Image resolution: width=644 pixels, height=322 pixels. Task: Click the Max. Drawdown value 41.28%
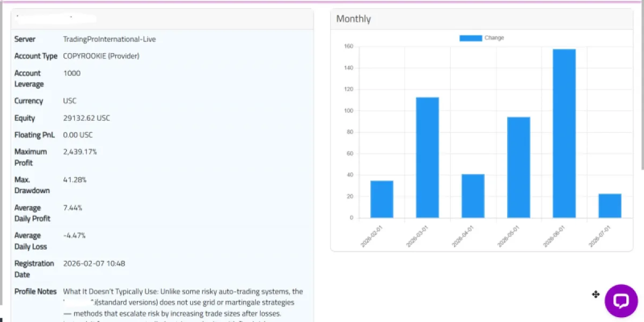[x=75, y=180]
